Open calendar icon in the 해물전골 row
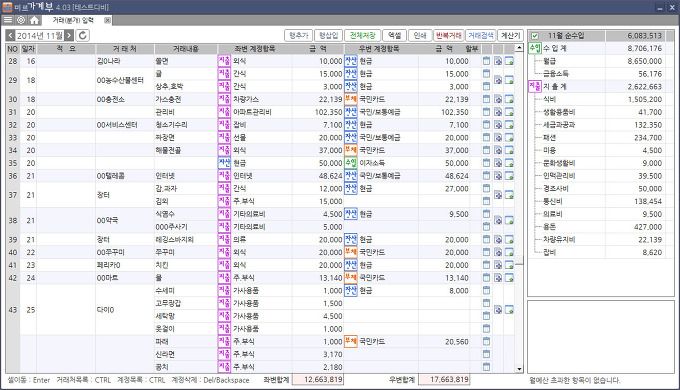This screenshot has height=390, width=680. (x=487, y=150)
